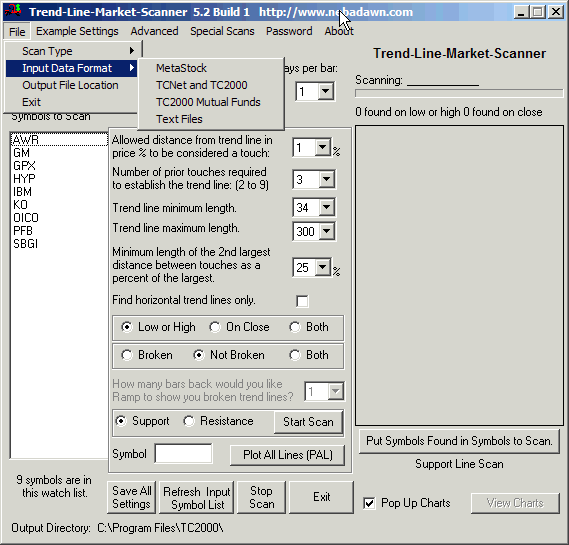The height and width of the screenshot is (545, 569).
Task: Open allowed distance percent dropdown
Action: (x=323, y=148)
